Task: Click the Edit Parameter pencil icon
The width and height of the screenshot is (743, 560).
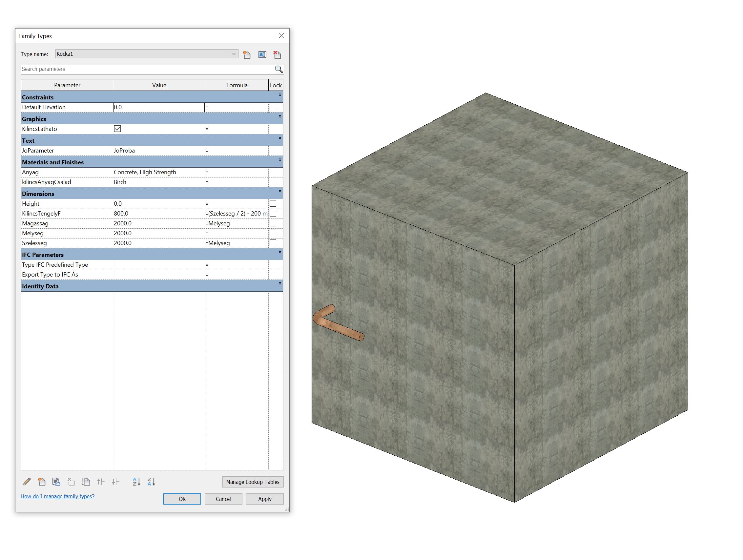Action: [x=27, y=482]
